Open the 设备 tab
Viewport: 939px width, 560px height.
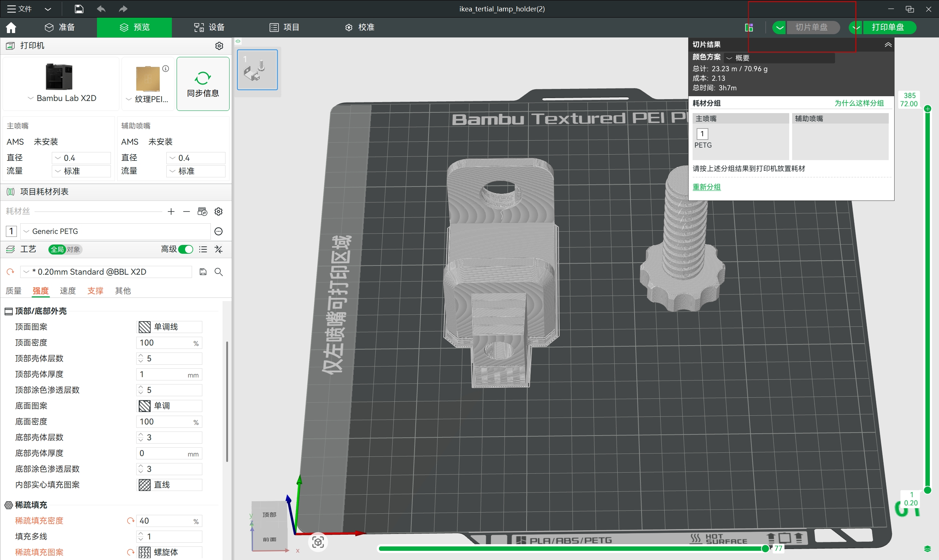209,27
